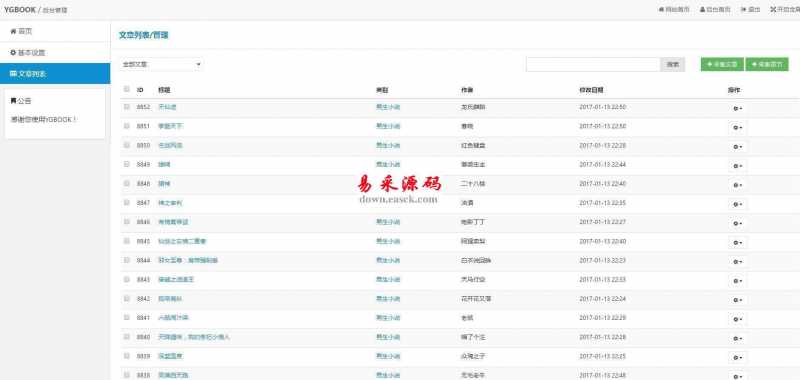Expand the action dropdown for article 8840
This screenshot has width=800, height=380.
pyautogui.click(x=737, y=338)
